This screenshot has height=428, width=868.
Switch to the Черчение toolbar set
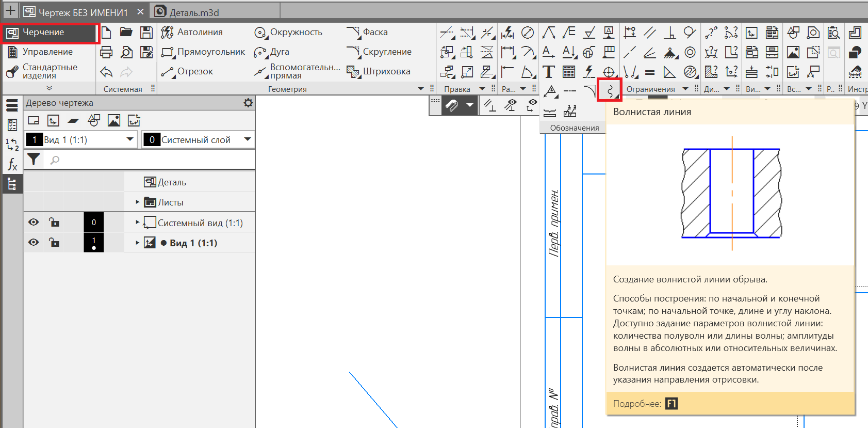pyautogui.click(x=50, y=33)
